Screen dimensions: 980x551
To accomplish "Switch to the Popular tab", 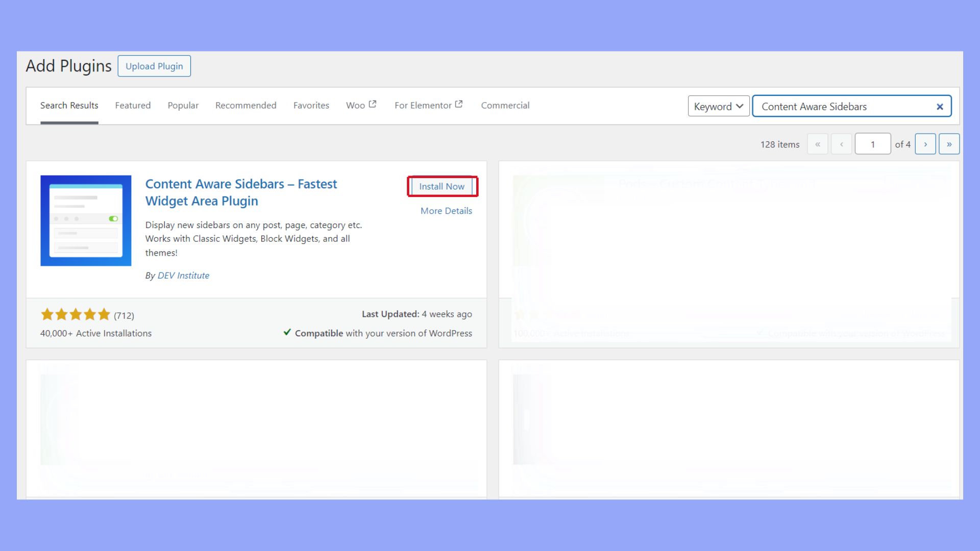I will [x=183, y=105].
